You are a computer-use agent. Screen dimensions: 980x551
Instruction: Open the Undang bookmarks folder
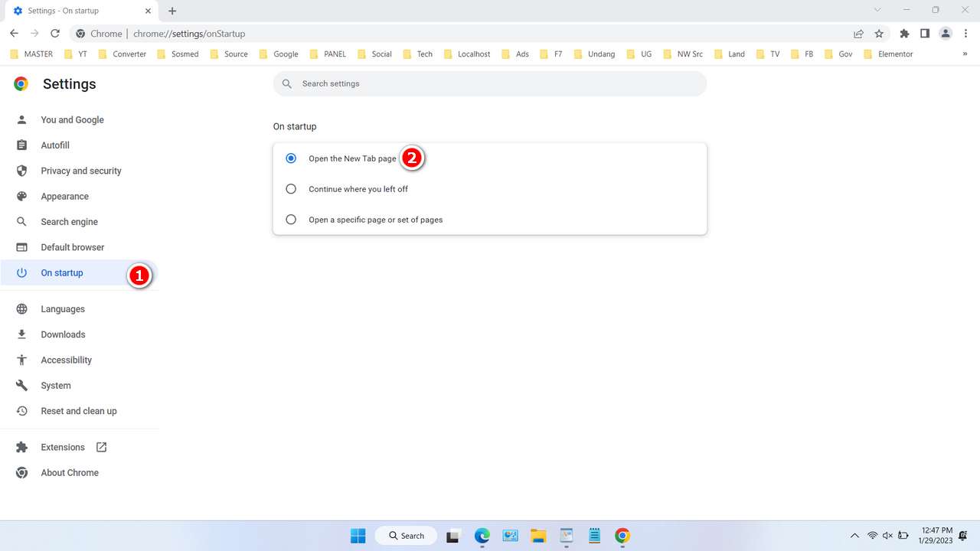click(x=602, y=54)
